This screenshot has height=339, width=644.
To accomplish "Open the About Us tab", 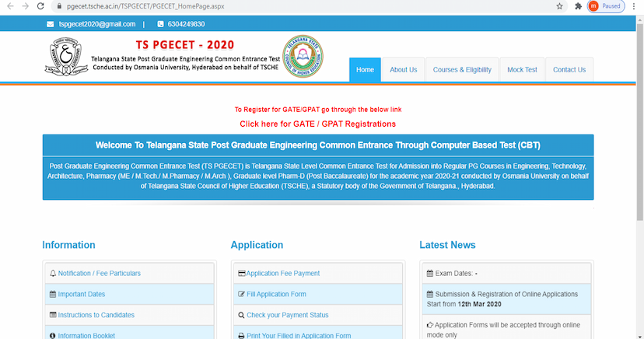I will point(404,70).
